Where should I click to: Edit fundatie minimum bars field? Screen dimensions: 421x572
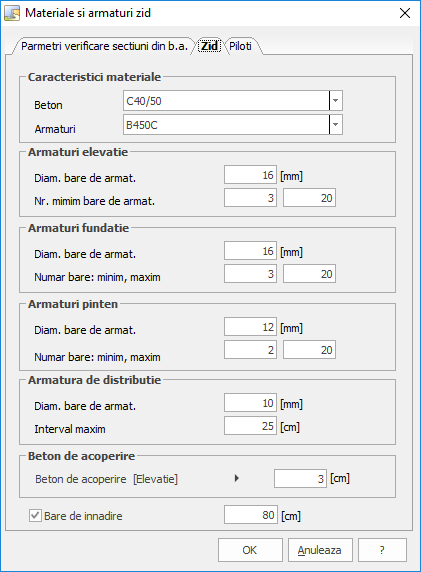[250, 274]
